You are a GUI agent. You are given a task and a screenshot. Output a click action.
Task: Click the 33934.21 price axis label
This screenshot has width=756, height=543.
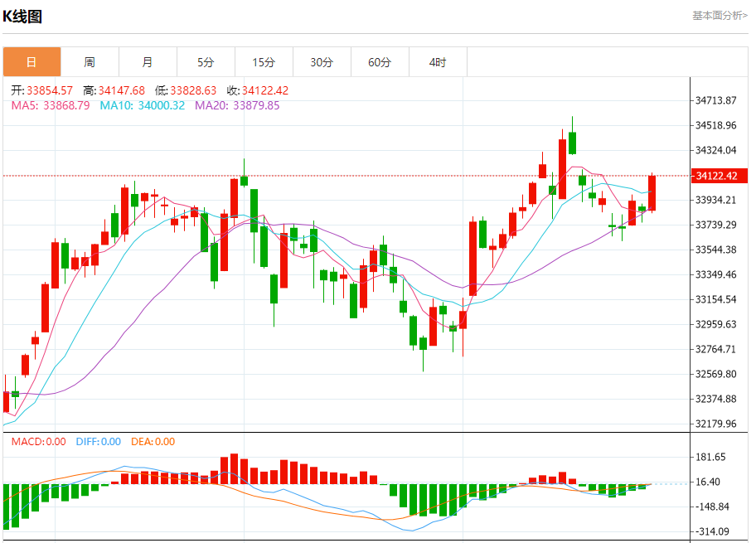pos(715,200)
